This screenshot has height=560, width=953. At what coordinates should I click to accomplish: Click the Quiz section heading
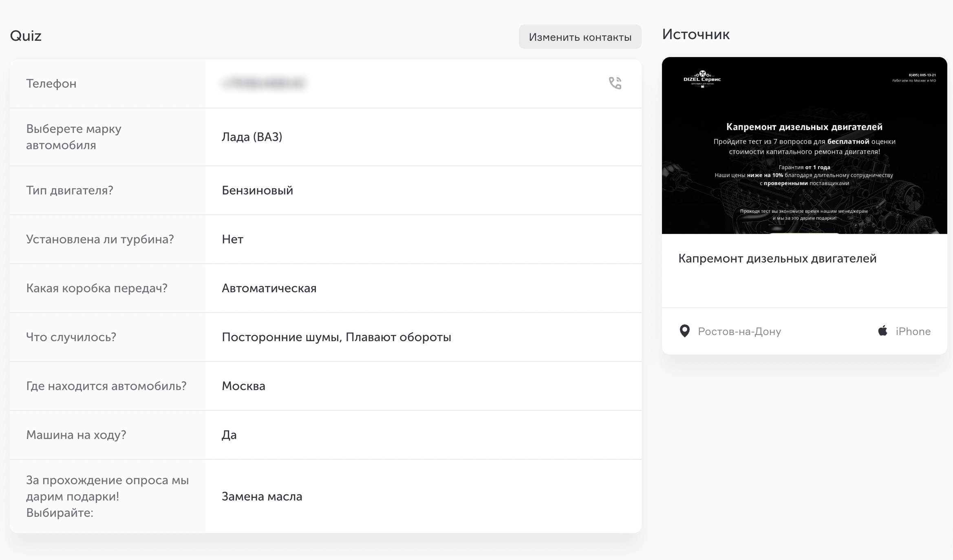pos(26,36)
